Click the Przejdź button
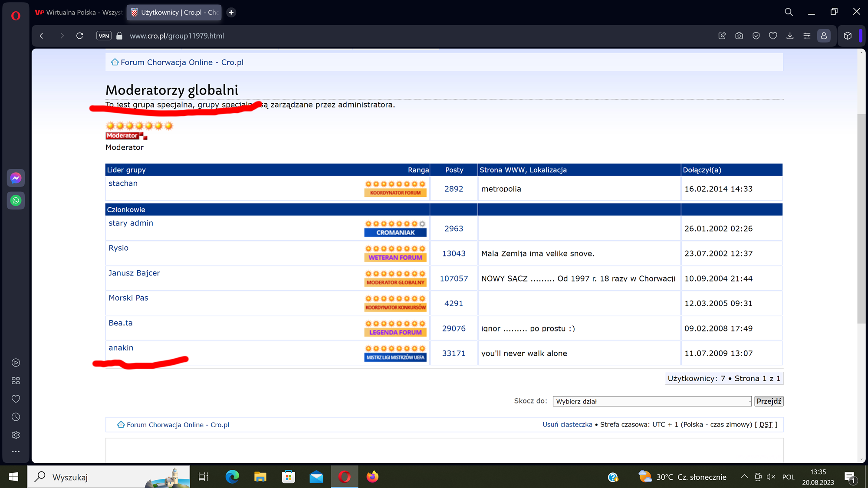This screenshot has height=488, width=868. (x=769, y=401)
